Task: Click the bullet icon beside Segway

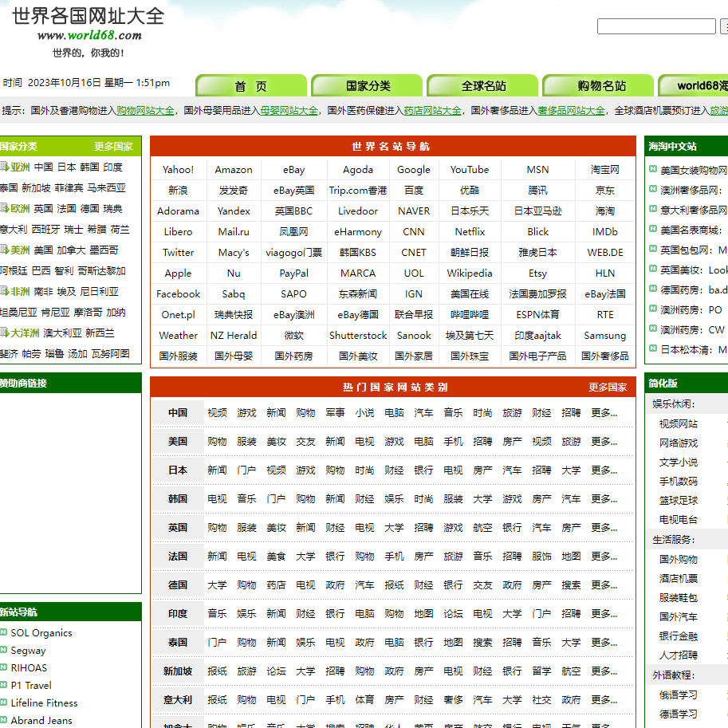Action: point(3,650)
